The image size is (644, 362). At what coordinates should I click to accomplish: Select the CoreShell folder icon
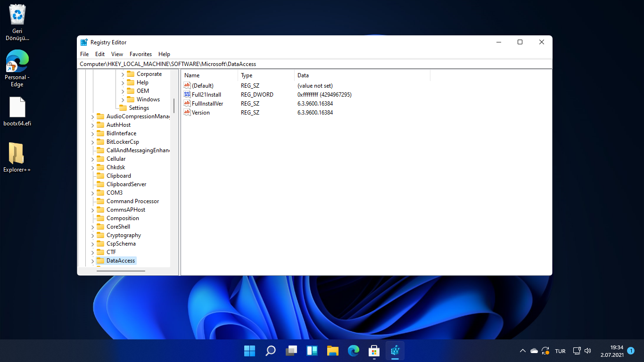(x=100, y=227)
